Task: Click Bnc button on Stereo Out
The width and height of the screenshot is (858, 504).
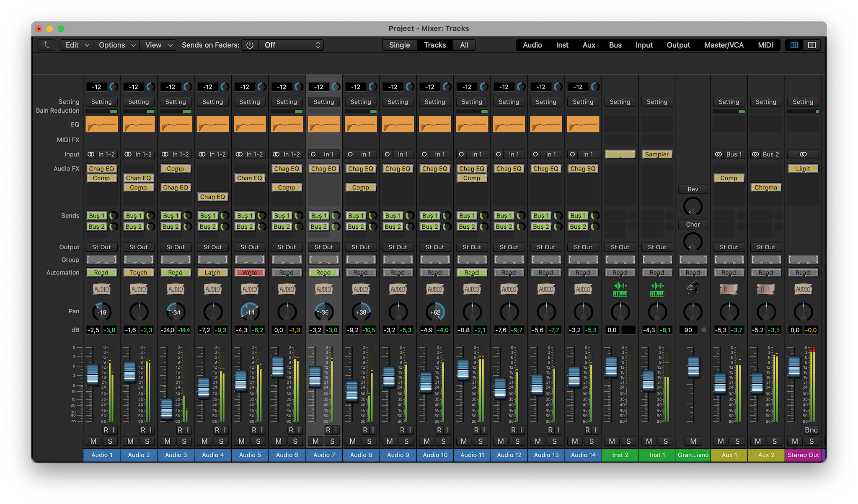Action: (811, 430)
